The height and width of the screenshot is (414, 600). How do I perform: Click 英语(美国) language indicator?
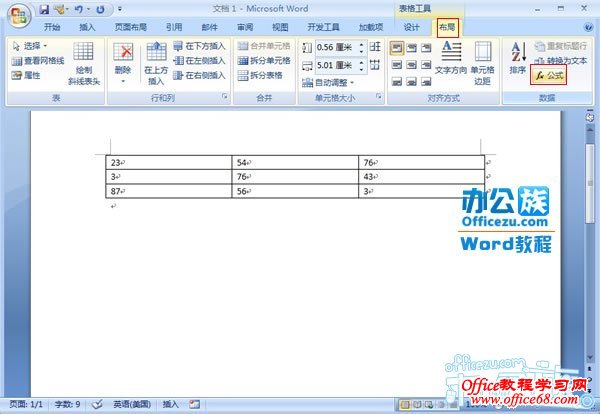click(x=132, y=404)
